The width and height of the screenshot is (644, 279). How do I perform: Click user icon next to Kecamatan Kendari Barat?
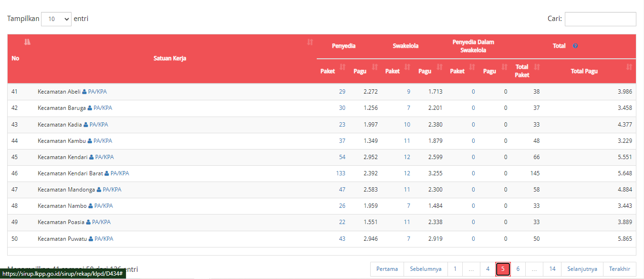107,173
